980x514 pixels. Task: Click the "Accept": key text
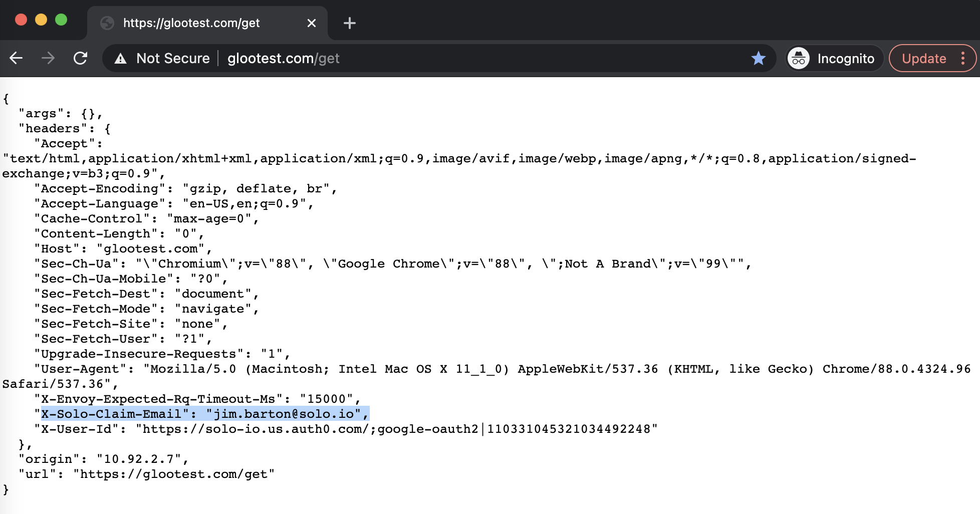[x=69, y=143]
